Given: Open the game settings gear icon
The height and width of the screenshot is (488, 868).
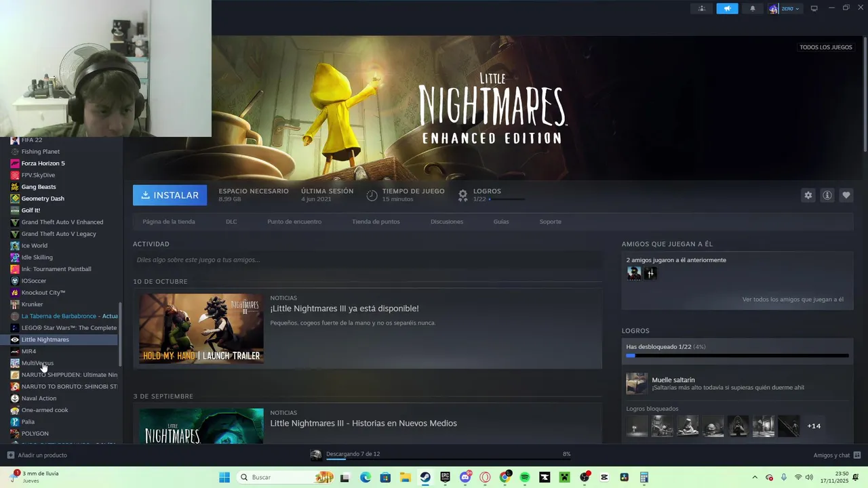Looking at the screenshot, I should pos(808,195).
